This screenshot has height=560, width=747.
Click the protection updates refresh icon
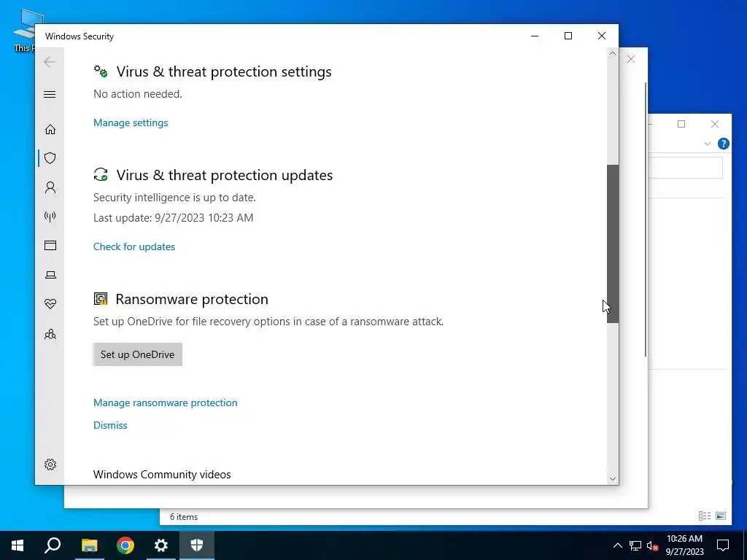click(x=101, y=175)
